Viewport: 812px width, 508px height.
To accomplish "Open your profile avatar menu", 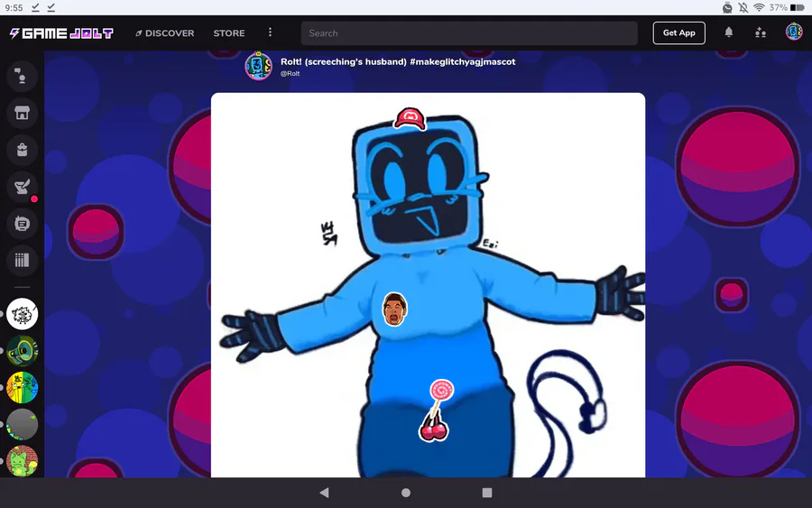I will [x=794, y=32].
